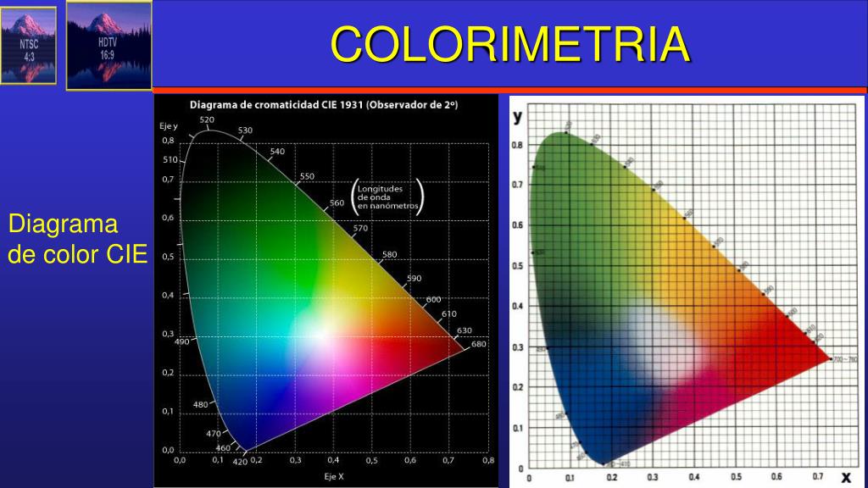868x488 pixels.
Task: Click the 540 wavelength label on left diagram
Action: (277, 151)
